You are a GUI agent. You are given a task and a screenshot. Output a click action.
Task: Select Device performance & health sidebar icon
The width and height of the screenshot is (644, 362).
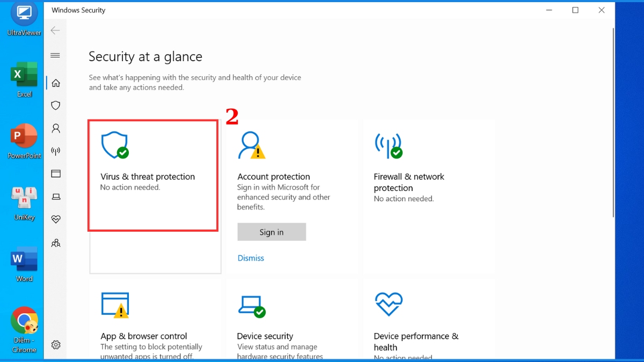pos(55,219)
